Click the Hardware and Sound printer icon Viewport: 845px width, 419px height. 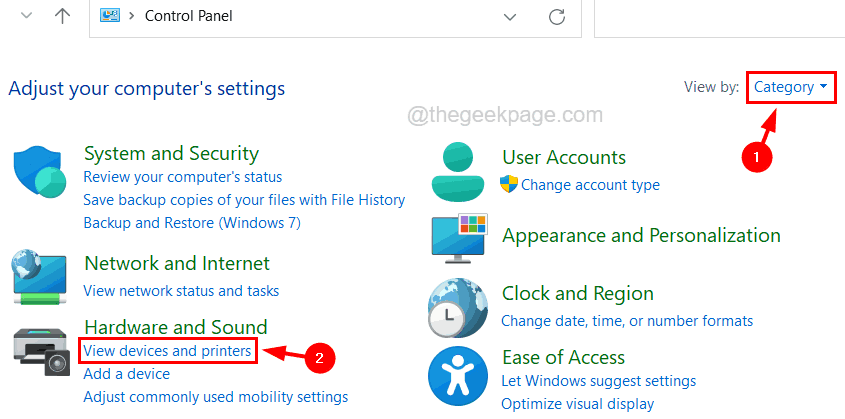coord(40,357)
